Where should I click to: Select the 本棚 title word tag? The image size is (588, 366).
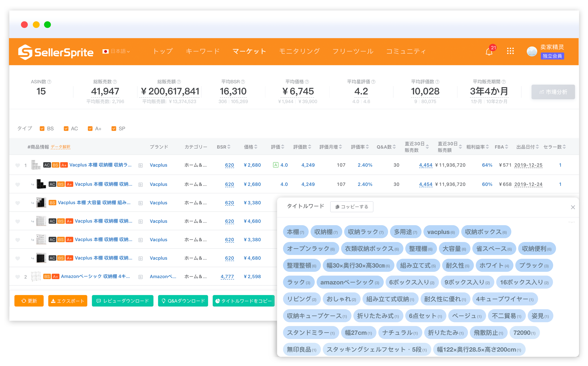pos(295,232)
